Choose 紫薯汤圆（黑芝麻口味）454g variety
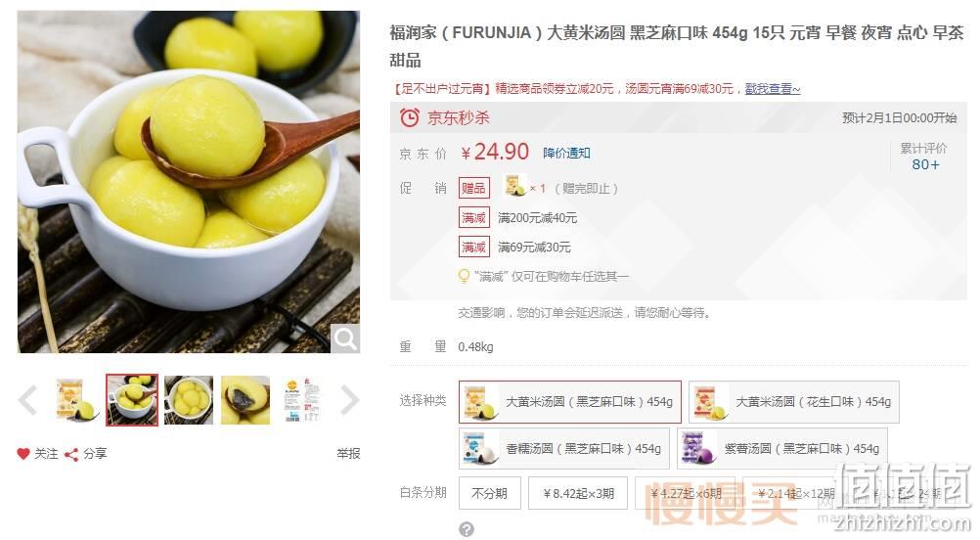Screen dimensions: 980x540 click(782, 448)
